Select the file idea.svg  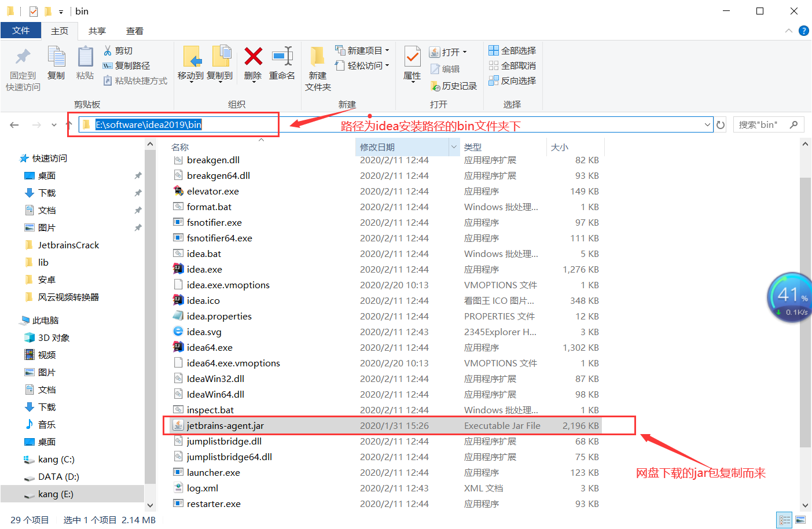pyautogui.click(x=204, y=332)
